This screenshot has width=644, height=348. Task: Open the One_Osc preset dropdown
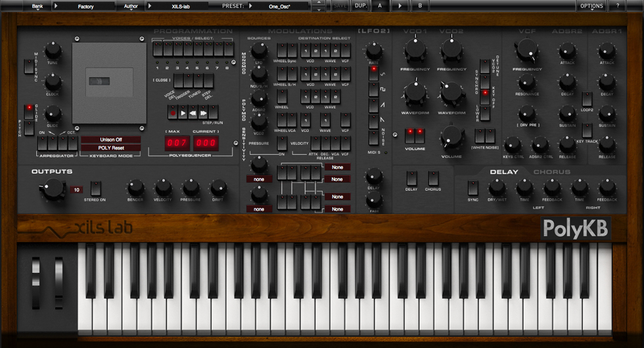pyautogui.click(x=279, y=6)
